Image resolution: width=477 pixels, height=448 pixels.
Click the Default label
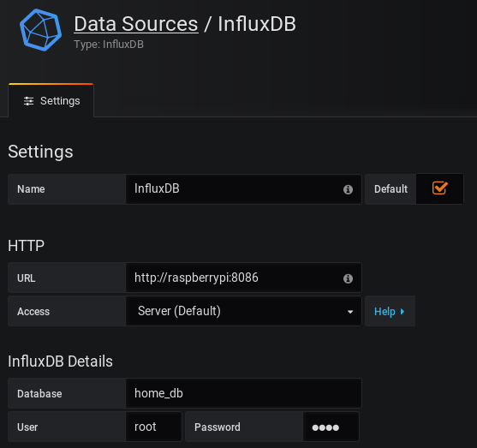pyautogui.click(x=391, y=189)
